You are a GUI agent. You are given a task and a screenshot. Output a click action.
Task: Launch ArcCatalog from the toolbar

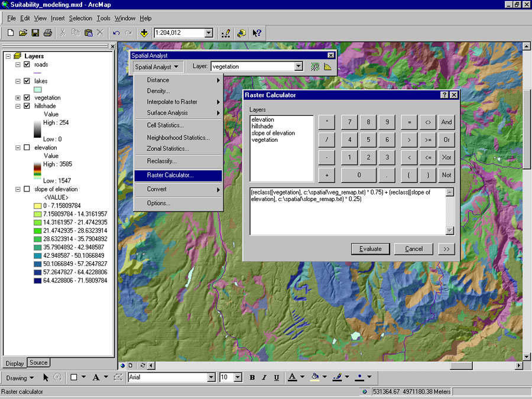click(x=241, y=33)
